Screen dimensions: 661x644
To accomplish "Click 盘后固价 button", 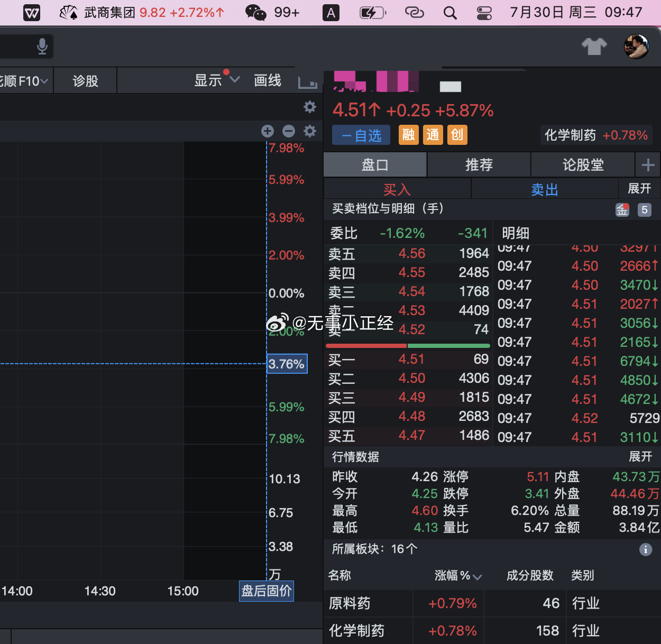I will pyautogui.click(x=267, y=591).
